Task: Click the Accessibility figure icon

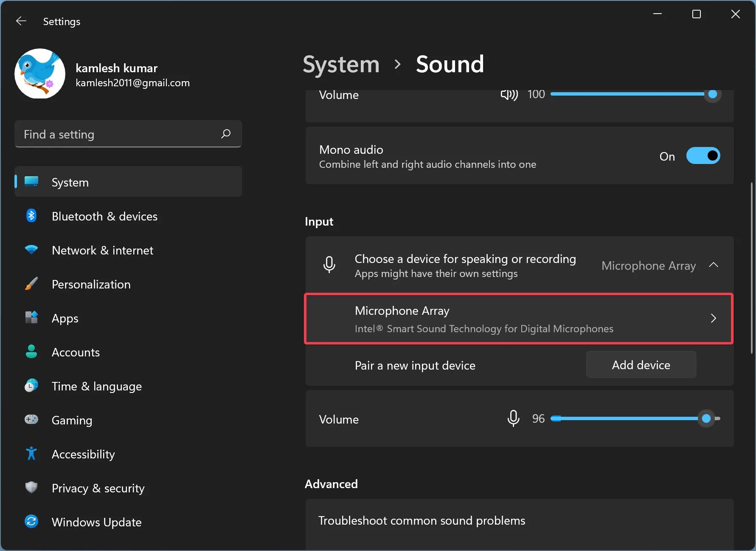Action: [x=31, y=454]
